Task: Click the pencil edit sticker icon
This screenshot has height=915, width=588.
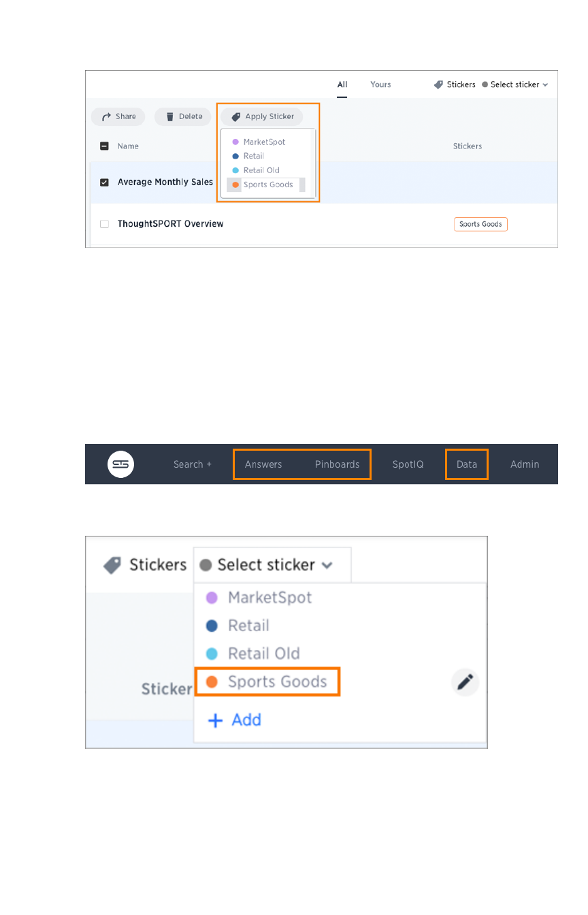Action: [465, 681]
